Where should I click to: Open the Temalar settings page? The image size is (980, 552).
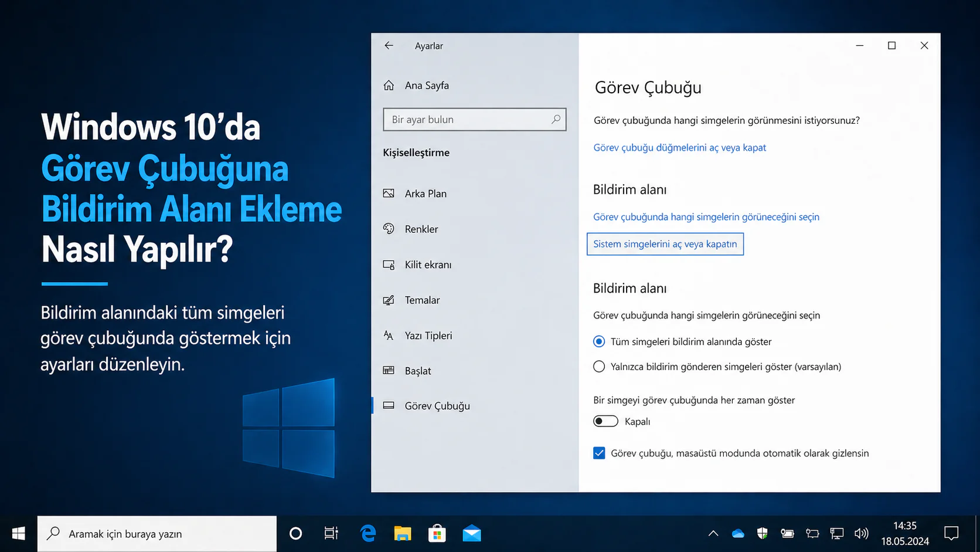point(422,300)
